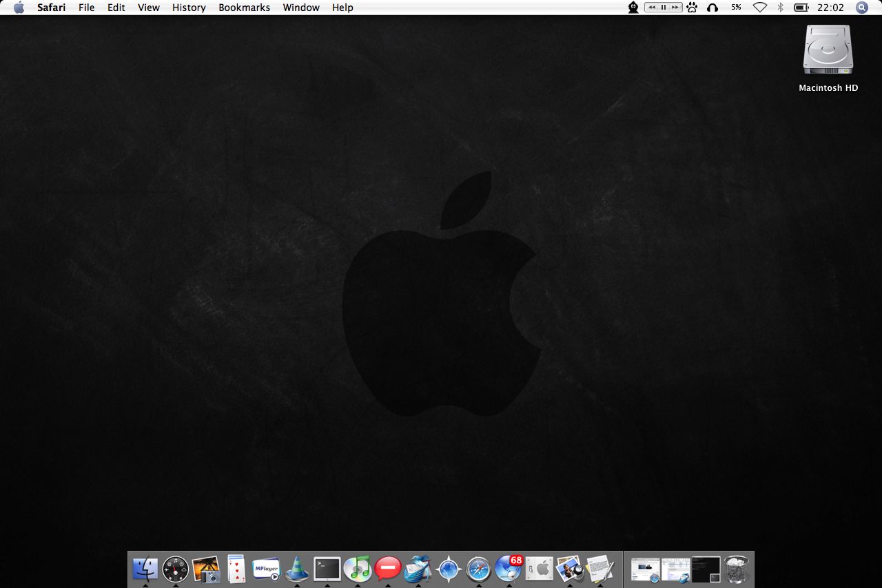
Task: Click the red speech bubble chat icon
Action: (x=388, y=569)
